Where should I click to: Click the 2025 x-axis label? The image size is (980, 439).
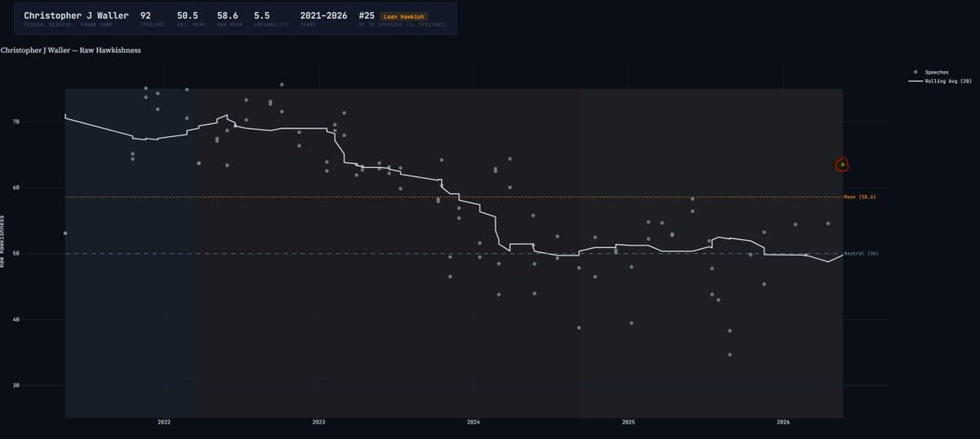click(628, 422)
